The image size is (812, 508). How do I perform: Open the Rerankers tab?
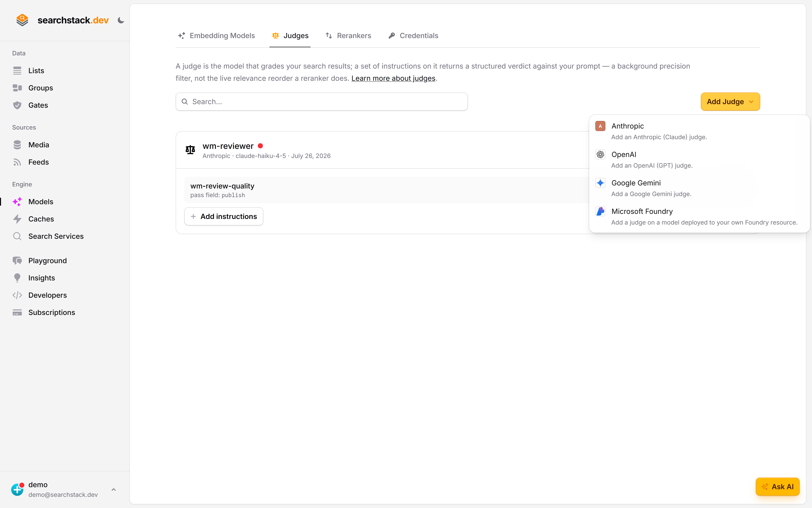pos(348,36)
